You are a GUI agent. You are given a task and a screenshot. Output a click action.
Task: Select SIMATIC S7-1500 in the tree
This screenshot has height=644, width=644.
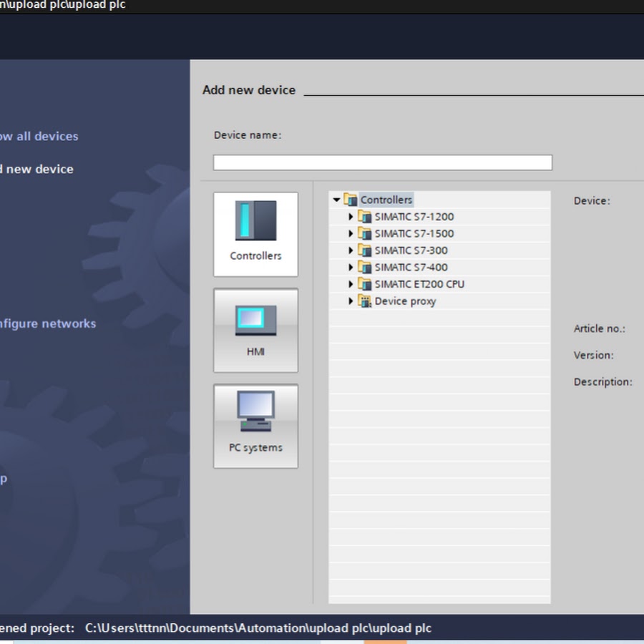pyautogui.click(x=414, y=234)
